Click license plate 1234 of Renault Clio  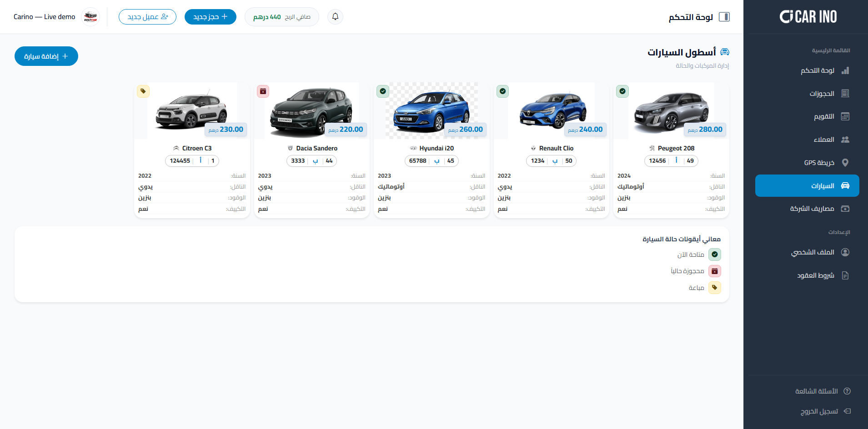(552, 161)
